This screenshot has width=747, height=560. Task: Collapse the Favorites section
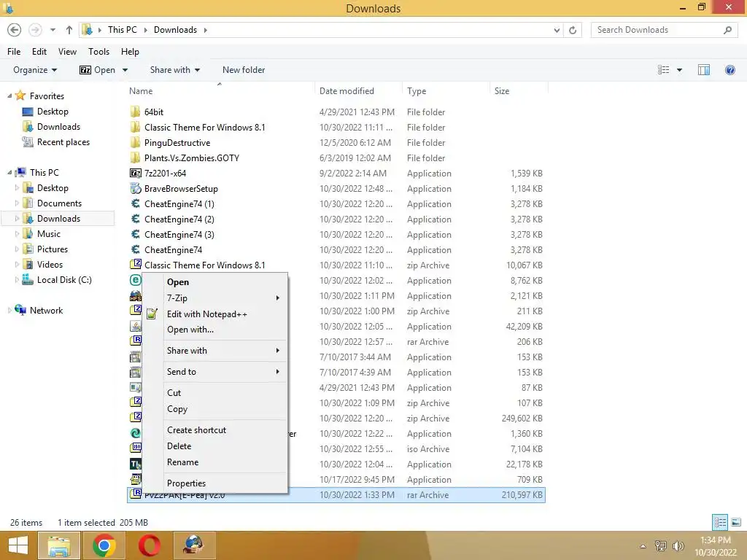9,96
